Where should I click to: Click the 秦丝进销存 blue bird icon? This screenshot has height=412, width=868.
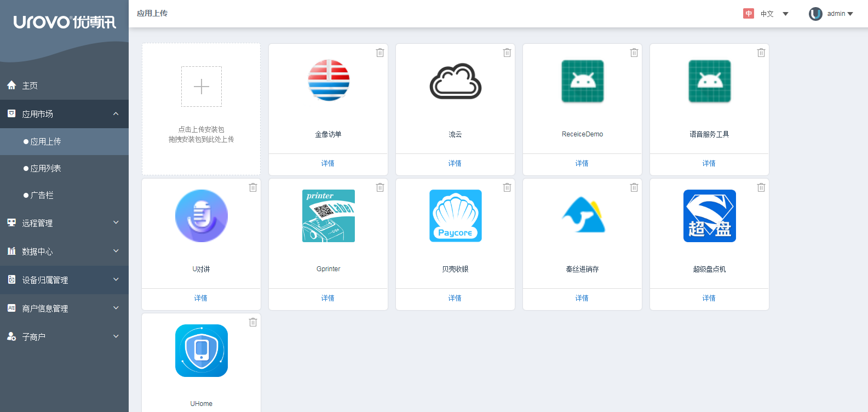pyautogui.click(x=583, y=215)
